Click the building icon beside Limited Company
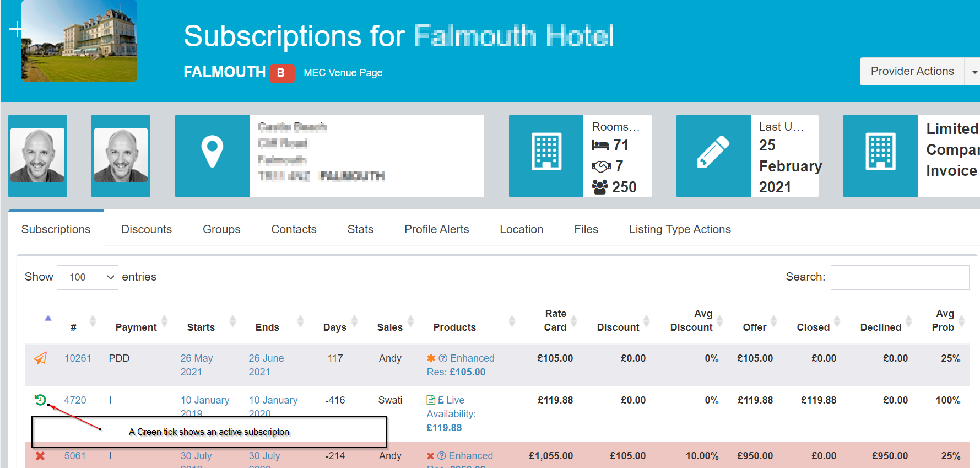980x468 pixels. [880, 151]
